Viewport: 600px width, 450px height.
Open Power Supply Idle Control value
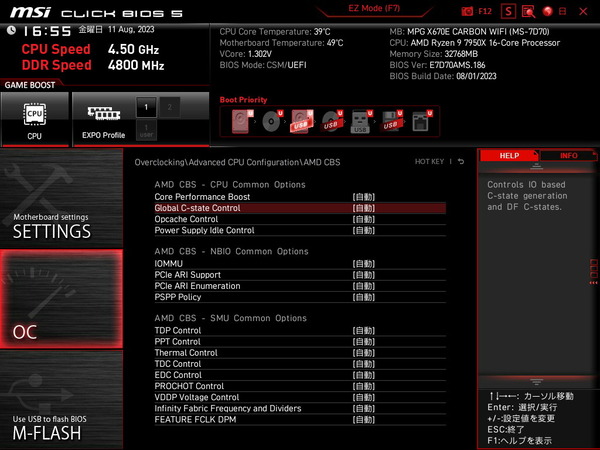coord(364,230)
